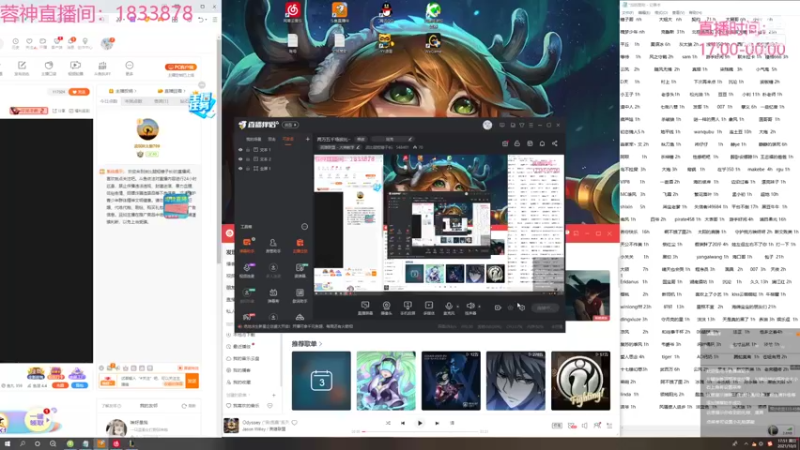The width and height of the screenshot is (800, 450).
Task: Add the camera source in streaming toolbar
Action: [386, 307]
